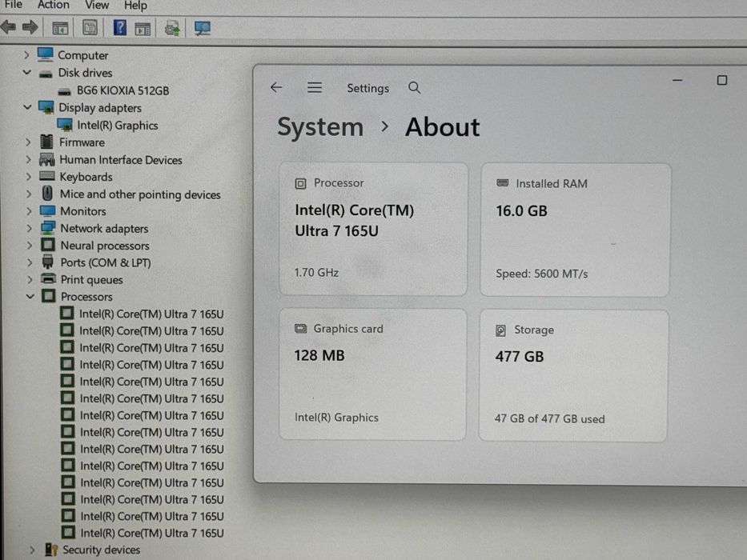Viewport: 747px width, 560px height.
Task: Collapse the Disk drives node
Action: coord(26,73)
